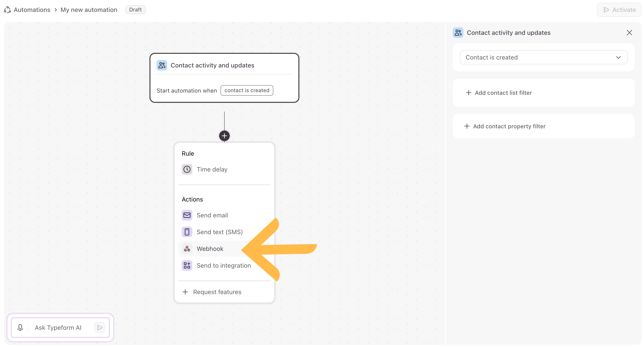Screen dimensions: 644x347
Task: Open the Automations breadcrumb link
Action: coord(32,10)
